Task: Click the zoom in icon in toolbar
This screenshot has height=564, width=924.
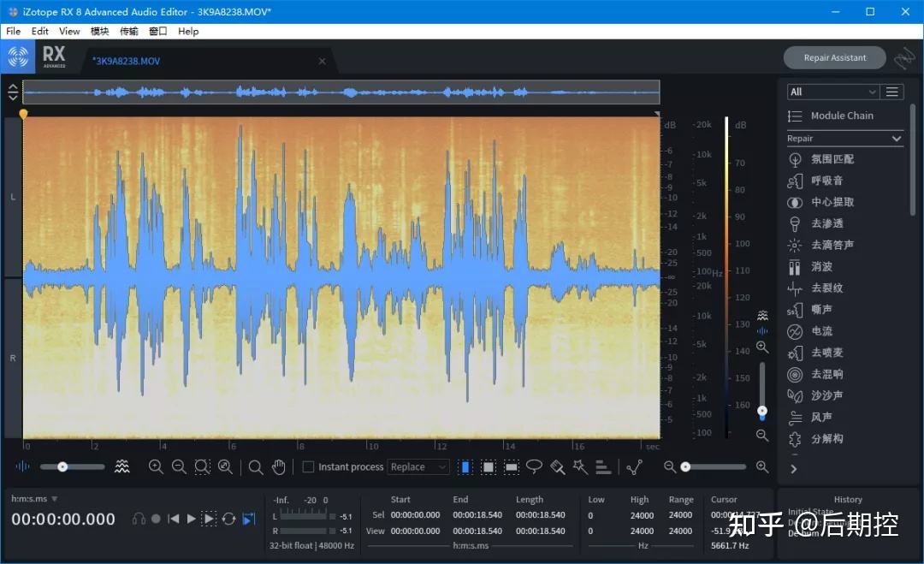Action: (156, 467)
